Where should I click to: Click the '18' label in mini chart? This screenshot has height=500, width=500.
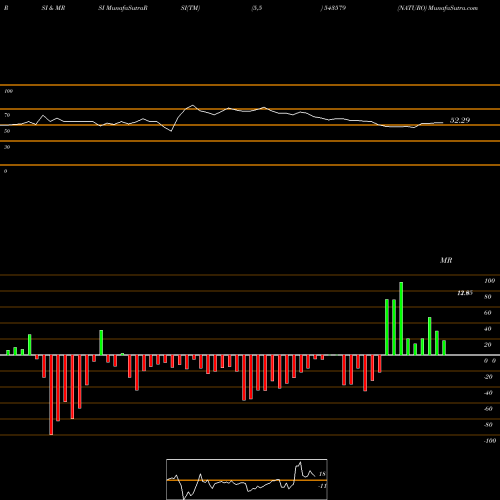(x=322, y=474)
